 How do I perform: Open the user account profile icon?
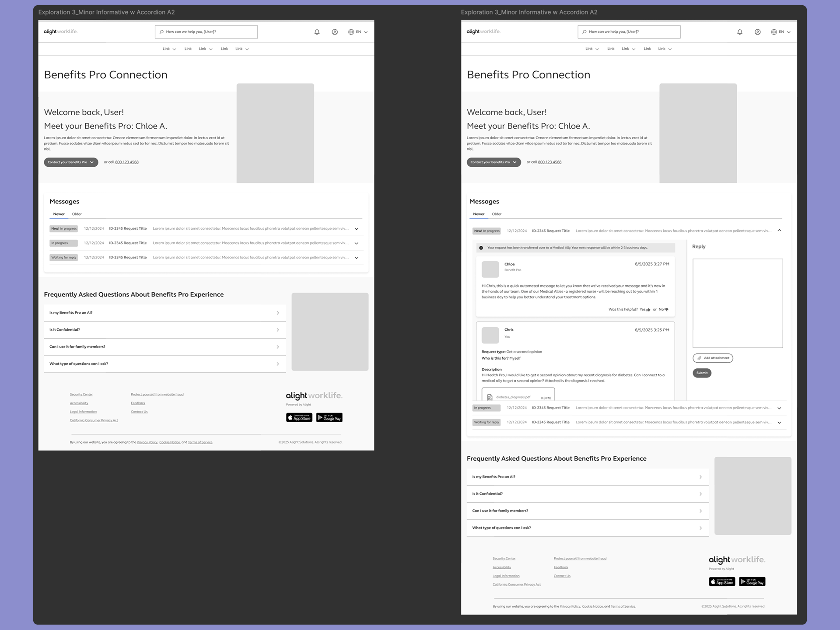pyautogui.click(x=335, y=31)
